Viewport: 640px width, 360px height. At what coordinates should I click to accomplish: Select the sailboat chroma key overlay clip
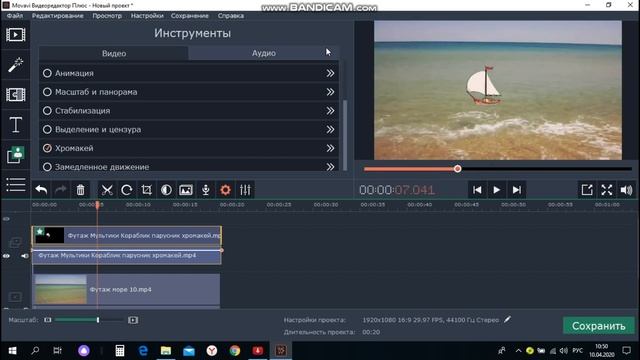127,236
